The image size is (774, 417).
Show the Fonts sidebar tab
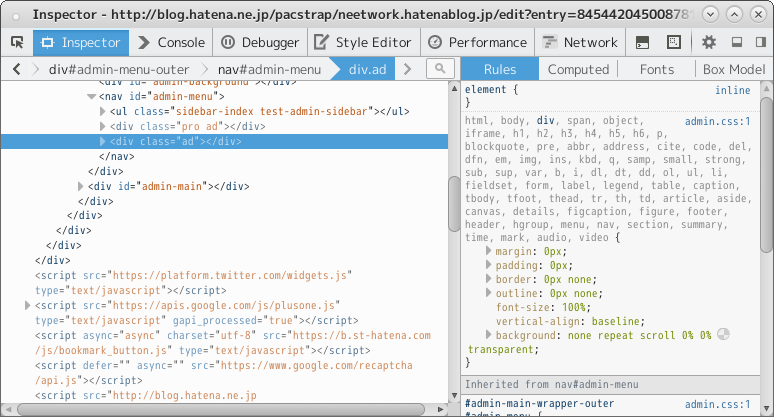tap(657, 69)
